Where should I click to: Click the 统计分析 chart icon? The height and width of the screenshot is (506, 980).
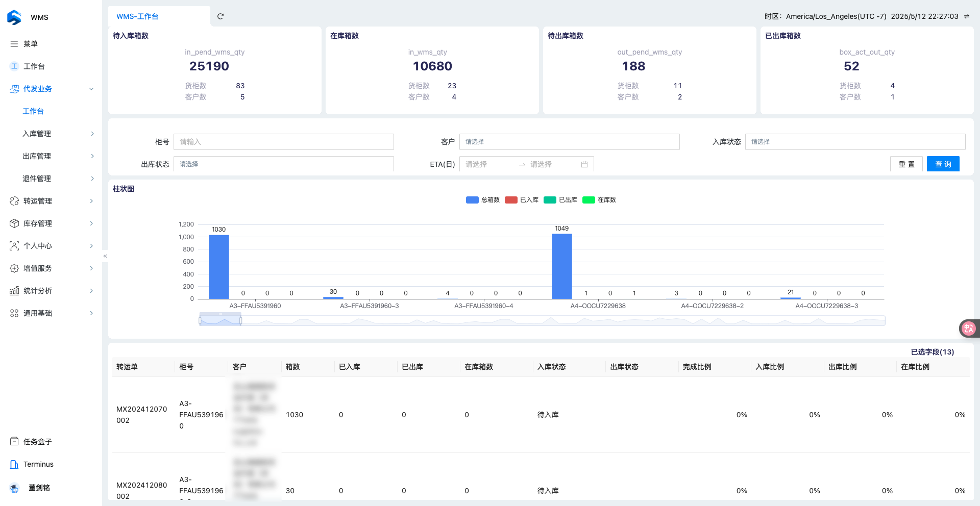coord(14,291)
